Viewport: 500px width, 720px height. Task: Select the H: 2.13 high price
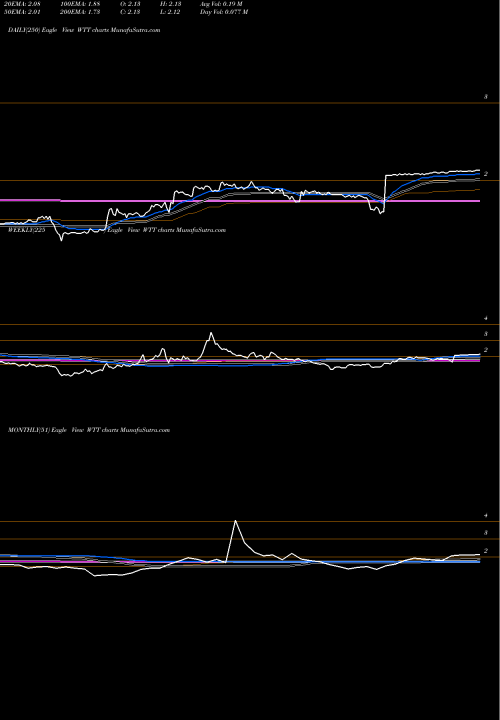click(x=170, y=4)
